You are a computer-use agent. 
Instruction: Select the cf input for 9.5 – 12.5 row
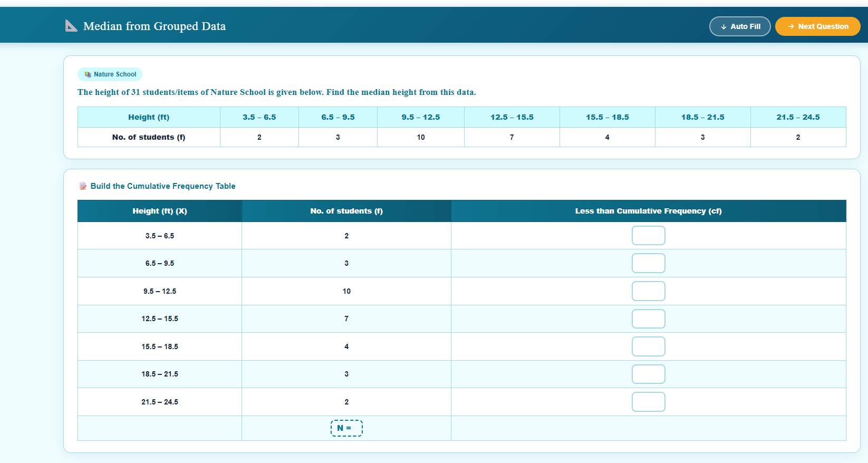click(648, 291)
